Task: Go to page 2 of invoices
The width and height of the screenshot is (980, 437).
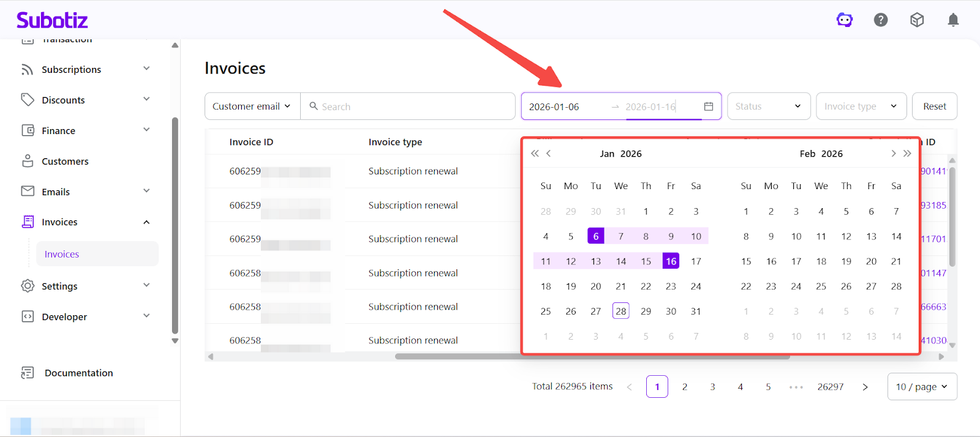Action: tap(685, 387)
